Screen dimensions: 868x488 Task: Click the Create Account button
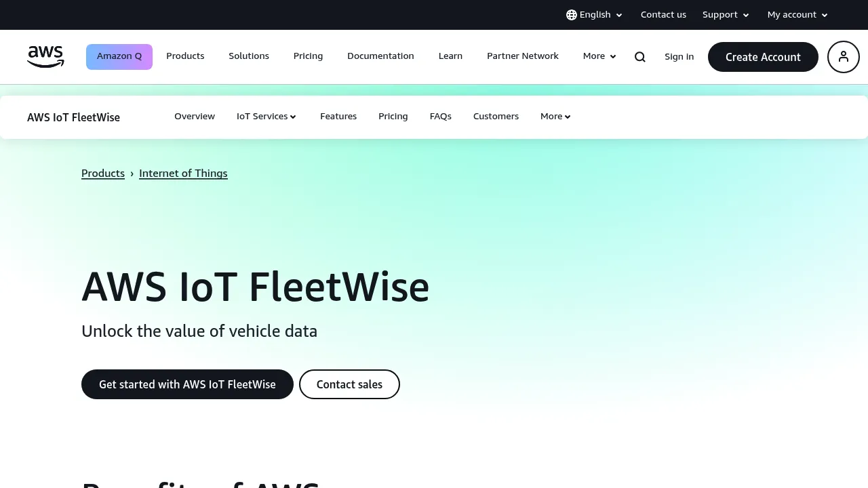[763, 57]
